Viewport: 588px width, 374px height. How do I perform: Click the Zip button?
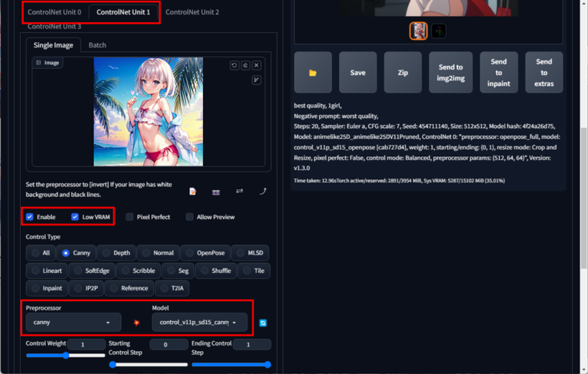[x=403, y=72]
